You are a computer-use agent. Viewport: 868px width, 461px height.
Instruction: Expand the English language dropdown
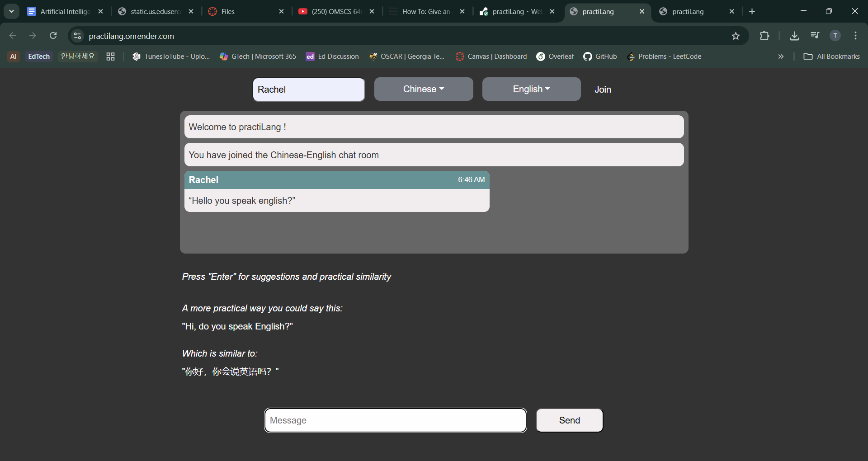point(531,89)
